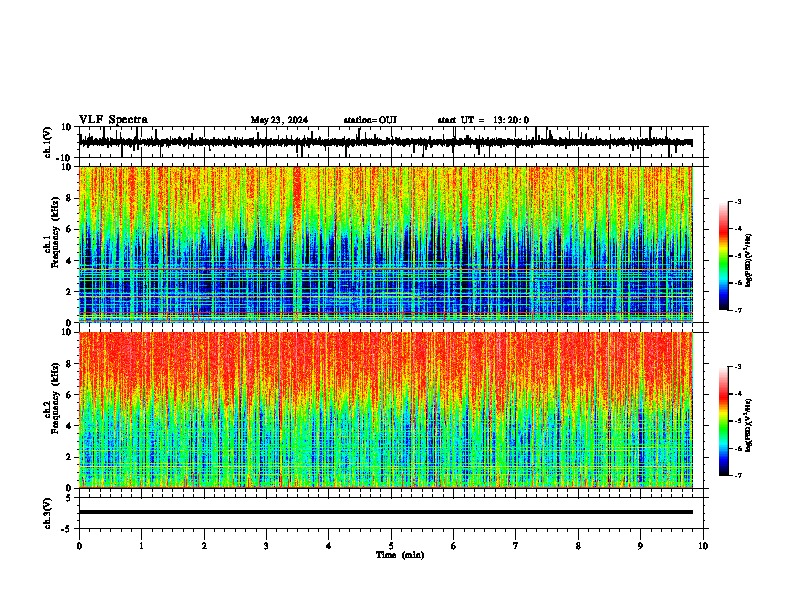Click the '3' tick on time axis
792x612 pixels.
[266, 546]
